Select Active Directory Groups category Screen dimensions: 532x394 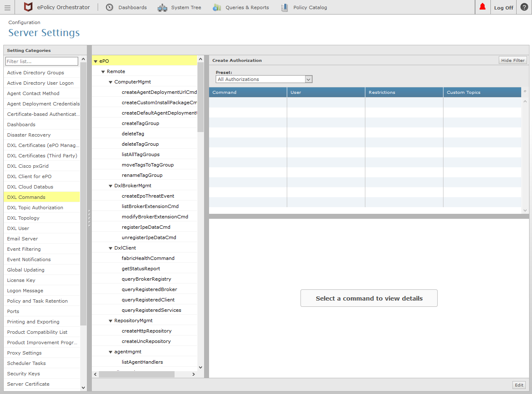pyautogui.click(x=42, y=72)
